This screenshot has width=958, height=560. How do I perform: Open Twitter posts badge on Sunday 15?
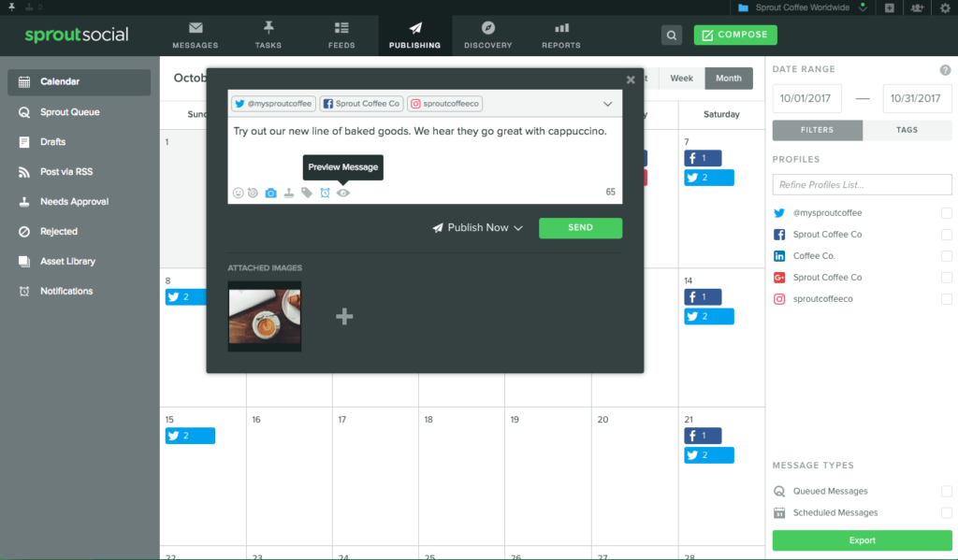click(x=190, y=436)
